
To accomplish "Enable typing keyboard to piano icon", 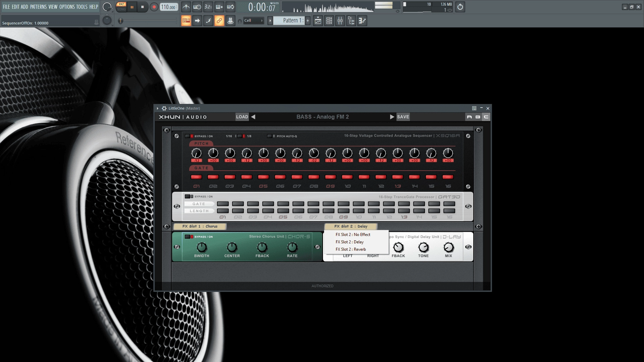I will 186,21.
